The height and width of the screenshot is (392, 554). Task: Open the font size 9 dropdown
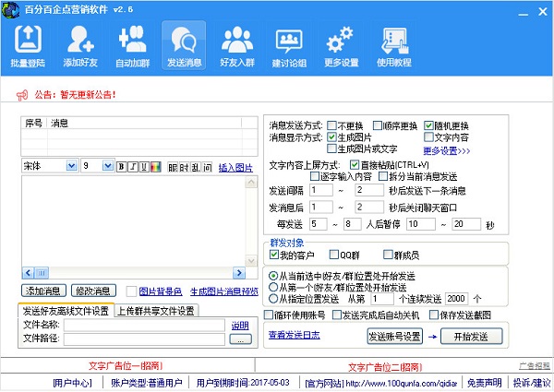(108, 165)
